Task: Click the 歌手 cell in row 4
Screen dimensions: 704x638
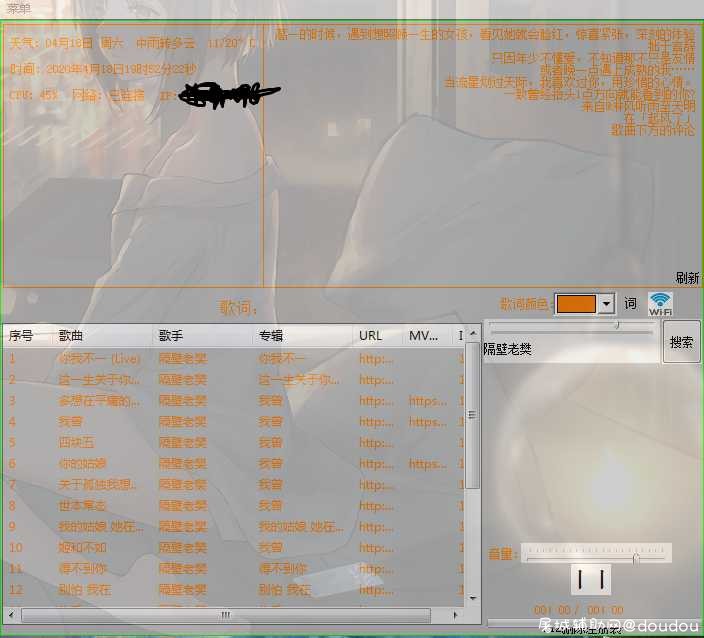Action: [183, 422]
